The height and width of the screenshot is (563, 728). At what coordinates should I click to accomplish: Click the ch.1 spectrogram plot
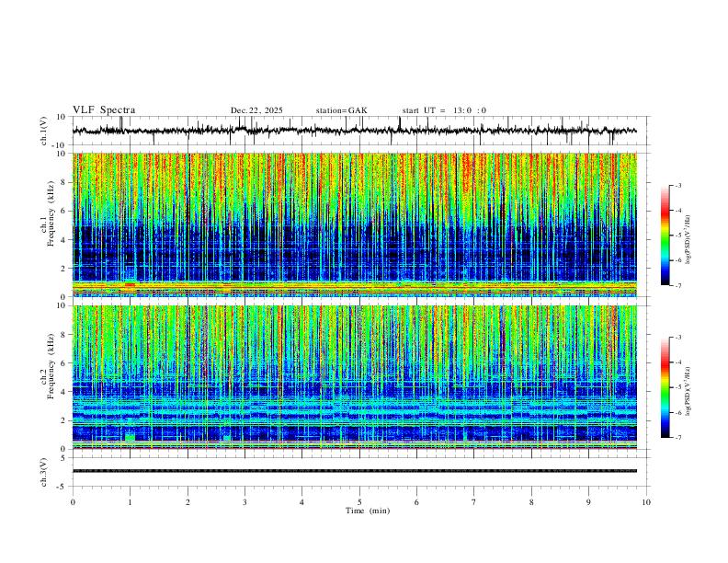pos(355,224)
